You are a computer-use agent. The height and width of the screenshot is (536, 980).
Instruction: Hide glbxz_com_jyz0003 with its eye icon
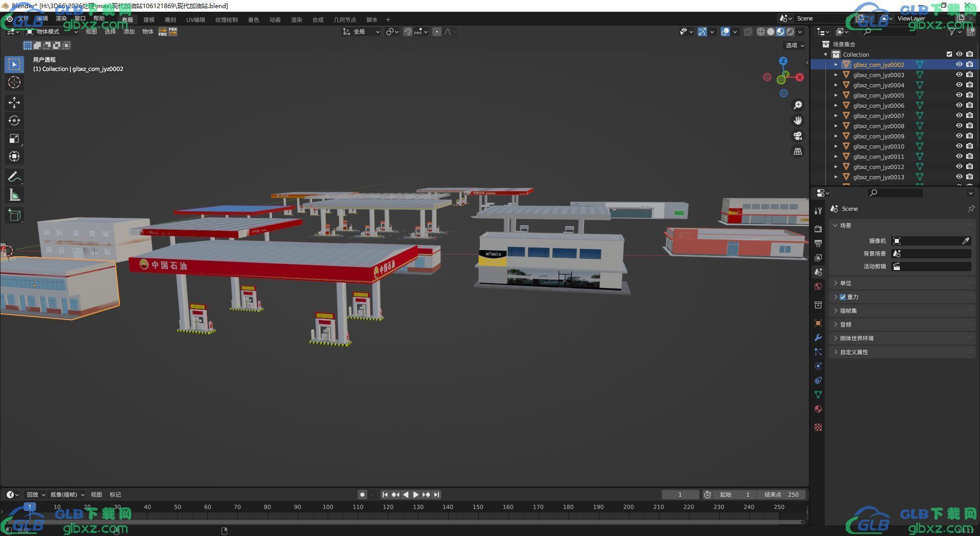[x=959, y=75]
